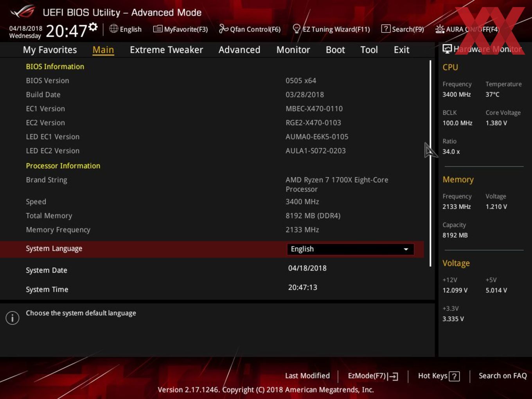Click the settings gear next to the clock
The image size is (532, 399).
pyautogui.click(x=93, y=27)
